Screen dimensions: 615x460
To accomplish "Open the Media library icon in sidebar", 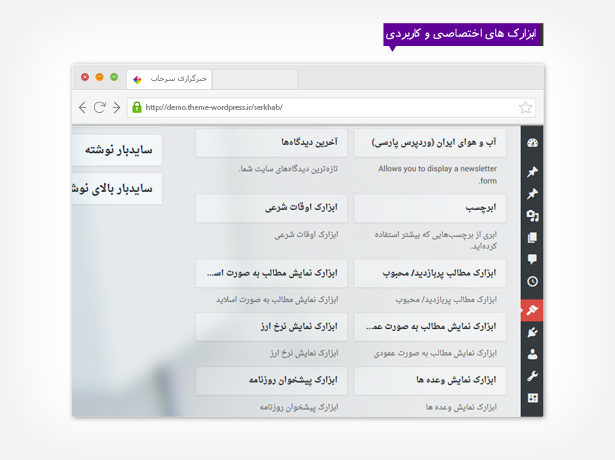I will point(532,215).
